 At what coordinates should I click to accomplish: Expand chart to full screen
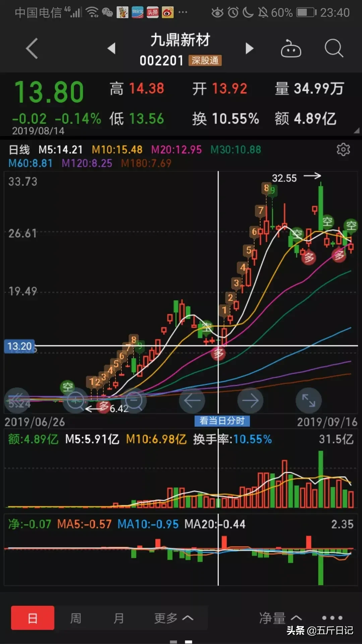click(x=309, y=400)
